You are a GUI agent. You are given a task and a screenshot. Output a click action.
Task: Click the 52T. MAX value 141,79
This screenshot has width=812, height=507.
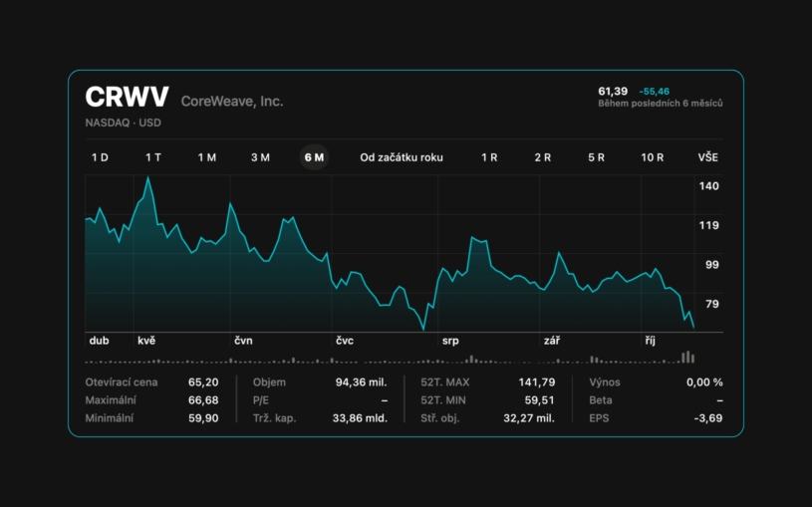click(536, 382)
